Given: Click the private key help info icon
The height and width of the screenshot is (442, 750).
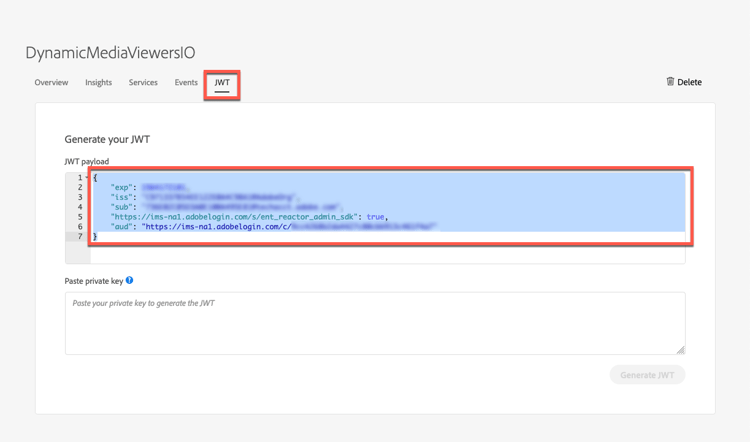Looking at the screenshot, I should 129,280.
